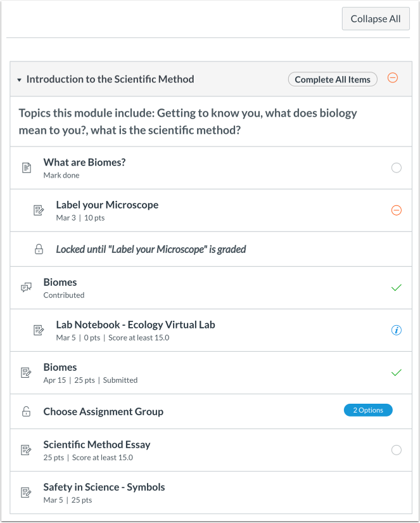The width and height of the screenshot is (420, 523).
Task: Click the assignment icon for Safety in Science
Action: pyautogui.click(x=25, y=493)
